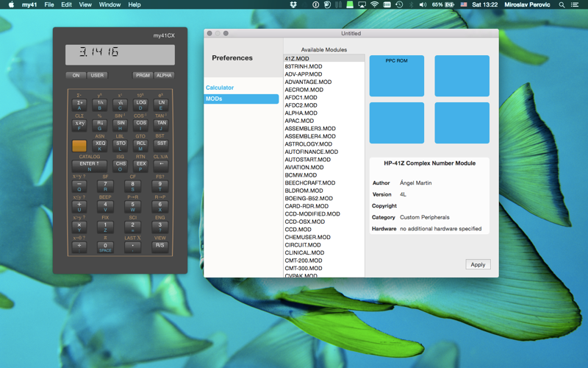Click the R/S run-stop key
588x368 pixels.
point(160,247)
